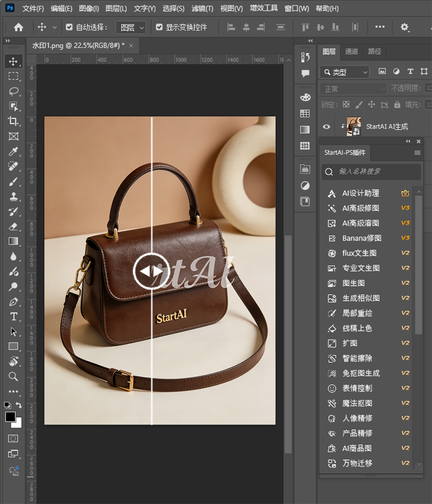The image size is (432, 504).
Task: Toggle the 显示变换控件 checkbox
Action: tap(159, 27)
